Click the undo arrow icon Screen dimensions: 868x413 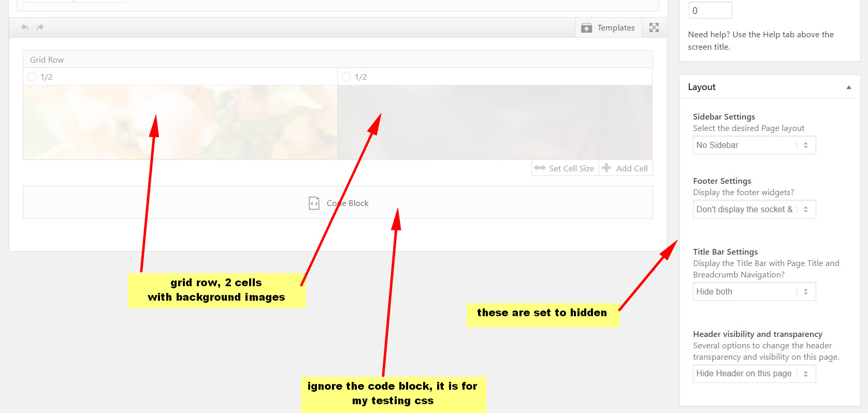coord(25,27)
